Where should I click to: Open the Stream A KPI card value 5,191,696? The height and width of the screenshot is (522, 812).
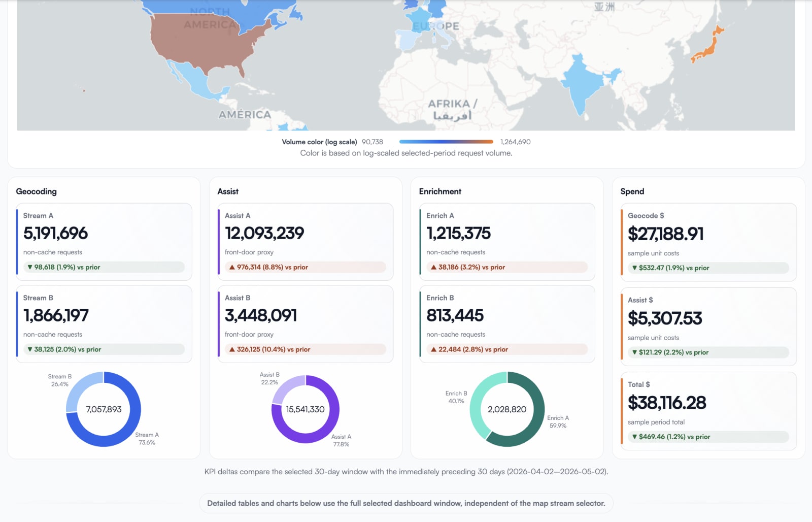tap(56, 233)
